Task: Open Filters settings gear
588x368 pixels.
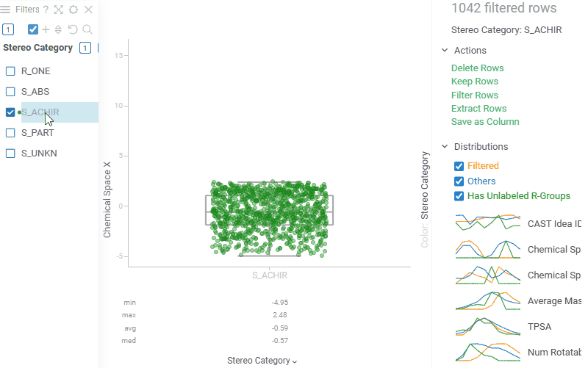Action: (73, 10)
